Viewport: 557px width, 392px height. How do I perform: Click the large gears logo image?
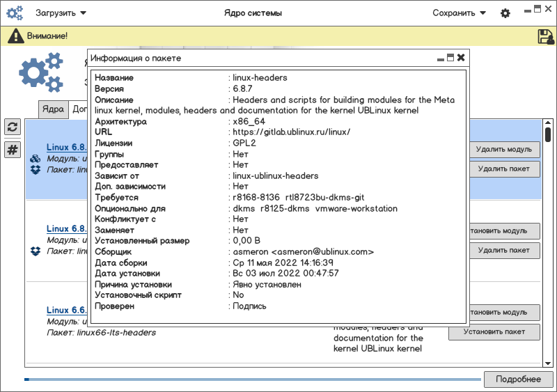click(x=41, y=72)
